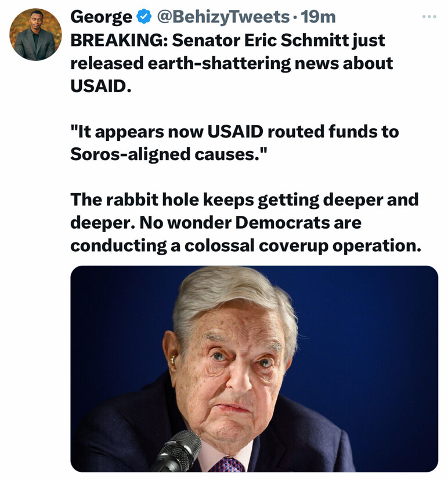Open the three-dot more options menu
The height and width of the screenshot is (481, 448).
point(429,17)
